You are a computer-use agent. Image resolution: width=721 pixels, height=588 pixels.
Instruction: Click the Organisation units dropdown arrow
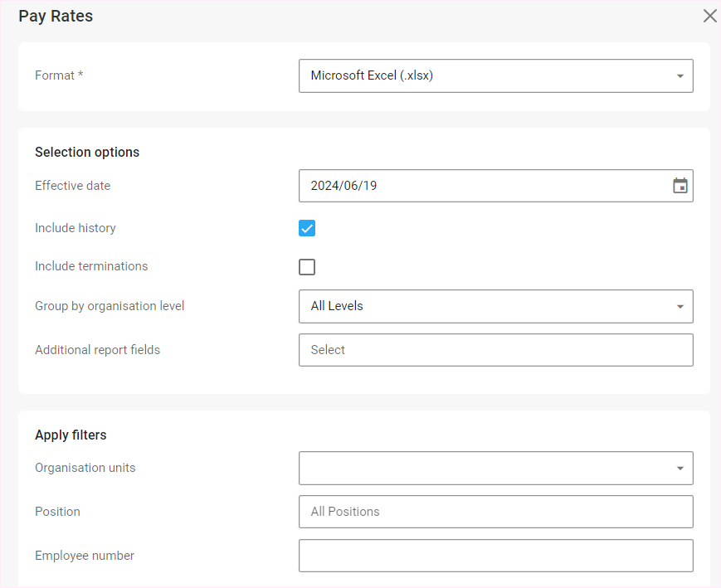(x=680, y=468)
